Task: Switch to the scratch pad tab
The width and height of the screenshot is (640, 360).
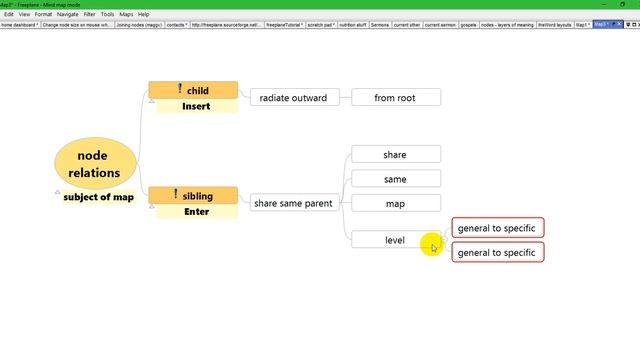Action: tap(321, 25)
